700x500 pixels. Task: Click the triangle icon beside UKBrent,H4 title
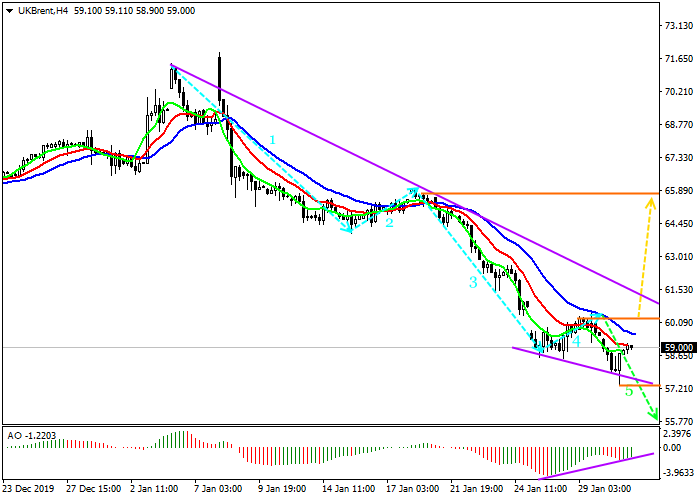click(9, 10)
